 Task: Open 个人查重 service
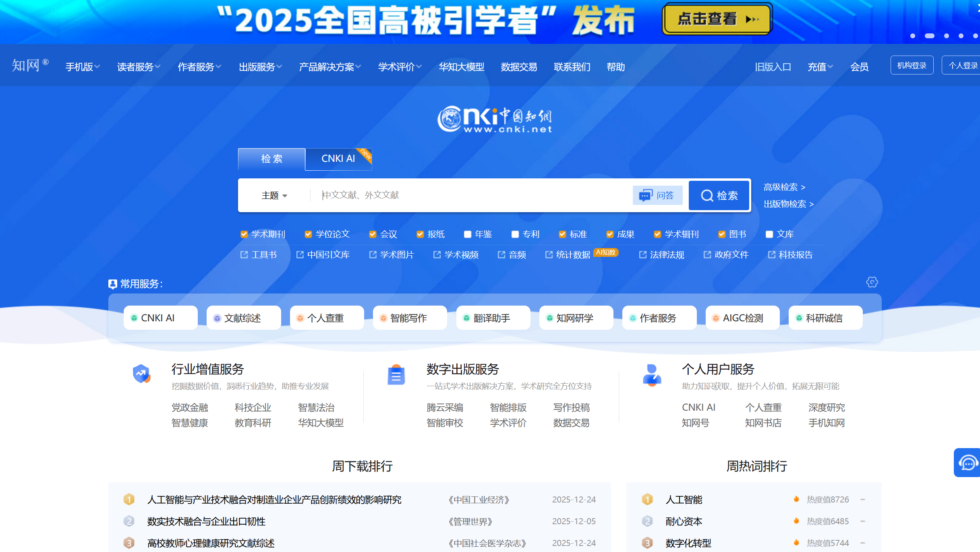coord(326,318)
